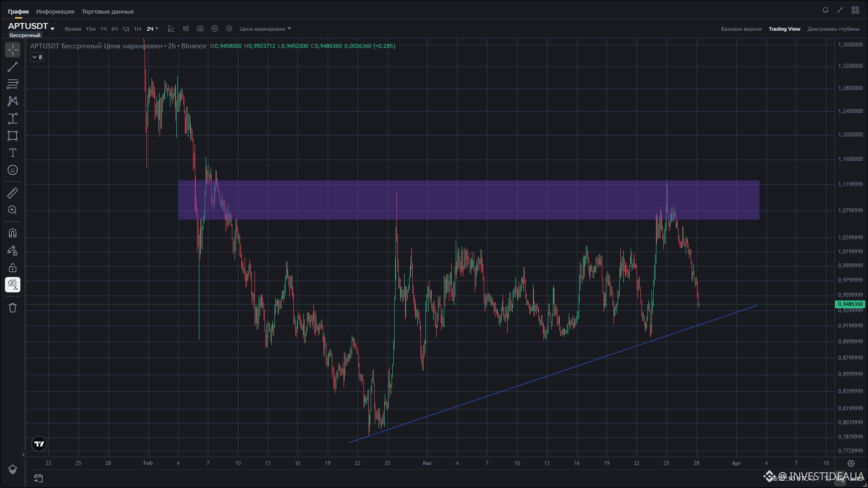Switch to the Торговые данные tab
This screenshot has width=868, height=488.
[108, 11]
